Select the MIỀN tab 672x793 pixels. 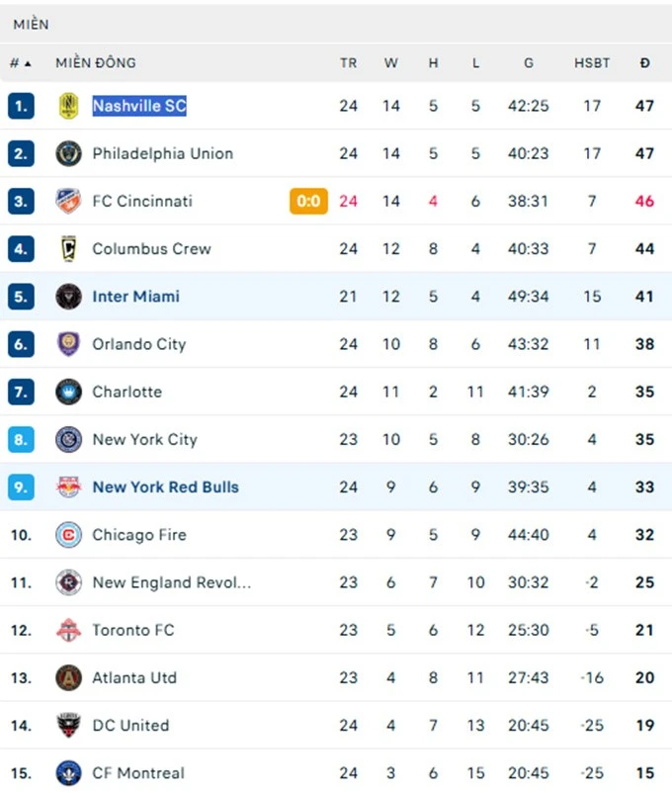click(x=31, y=24)
